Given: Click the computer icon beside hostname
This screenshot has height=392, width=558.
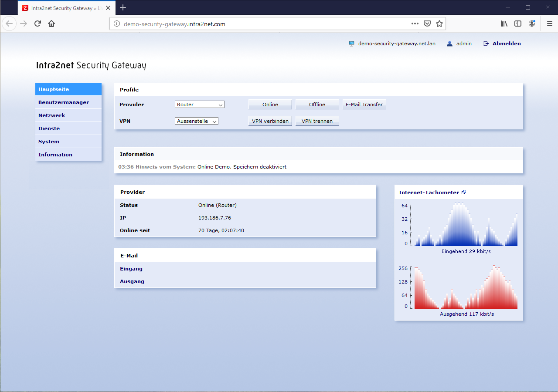Looking at the screenshot, I should click(x=351, y=44).
